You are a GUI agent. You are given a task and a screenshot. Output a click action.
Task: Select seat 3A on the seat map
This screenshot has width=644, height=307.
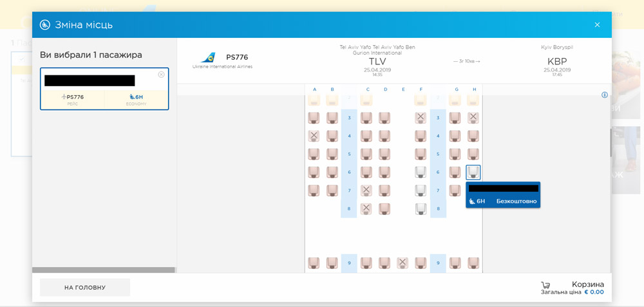point(314,118)
